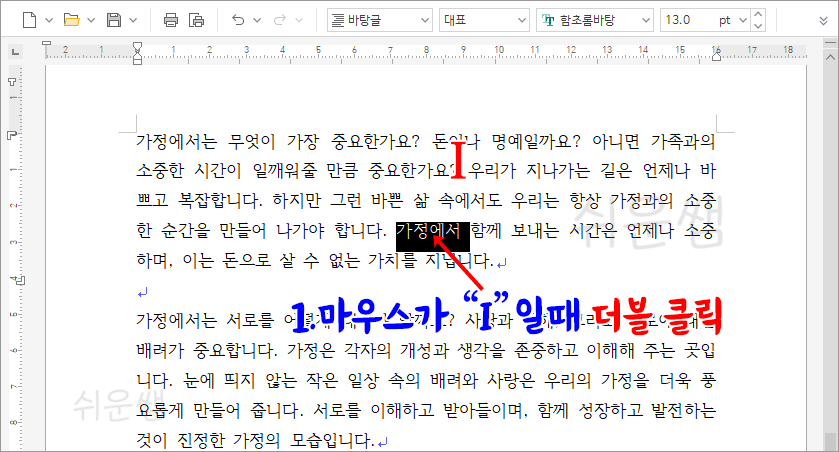The image size is (839, 452).
Task: Click the word 이해하고 in the second paragraph
Action: coord(402,411)
